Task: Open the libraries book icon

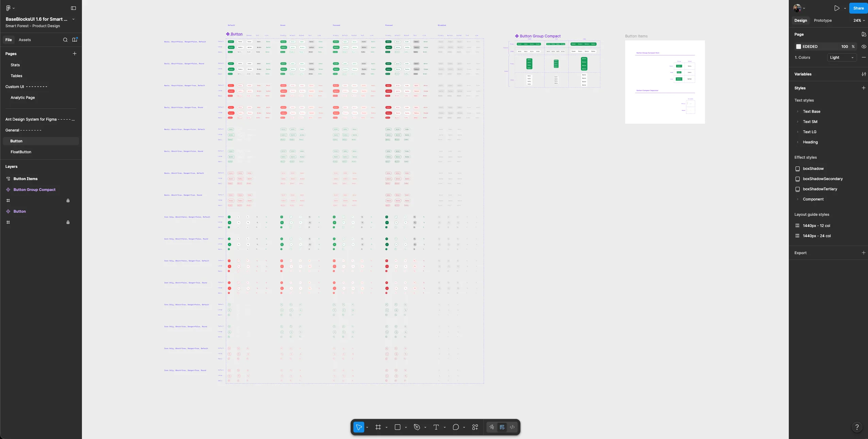Action: click(75, 40)
